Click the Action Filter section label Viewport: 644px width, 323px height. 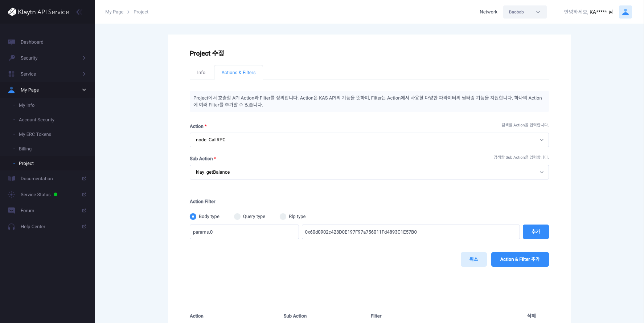click(202, 202)
